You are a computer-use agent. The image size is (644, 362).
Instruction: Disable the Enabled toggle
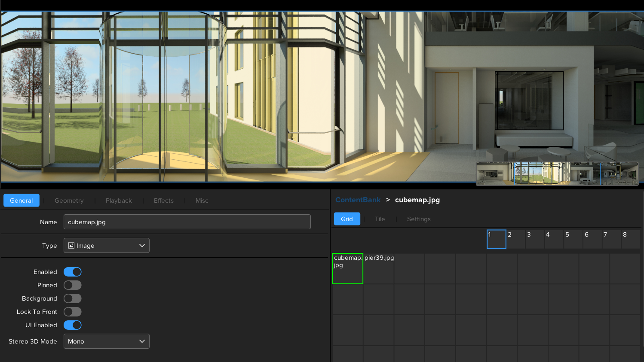point(73,272)
